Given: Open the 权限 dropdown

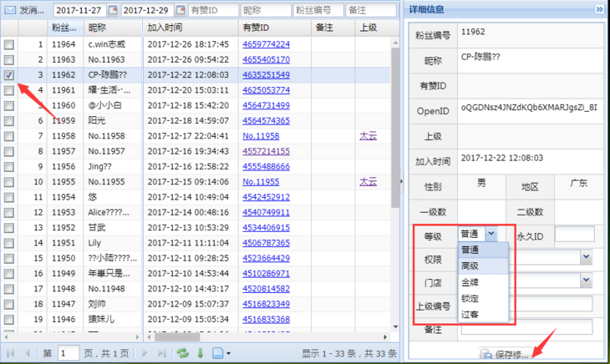Looking at the screenshot, I should click(587, 259).
